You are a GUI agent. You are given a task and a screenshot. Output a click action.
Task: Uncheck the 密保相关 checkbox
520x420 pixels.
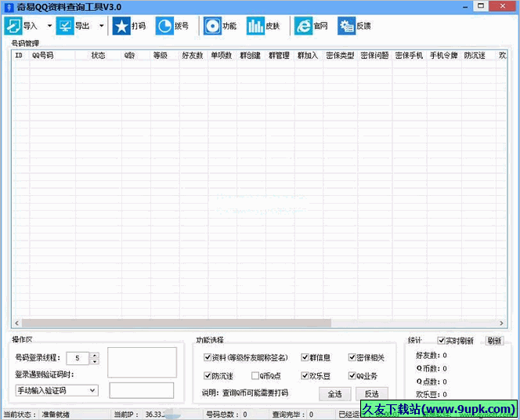352,357
